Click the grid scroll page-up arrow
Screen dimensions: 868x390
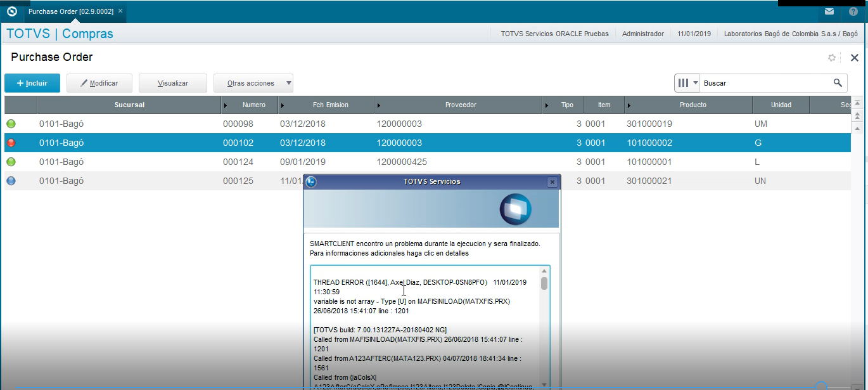coord(858,115)
